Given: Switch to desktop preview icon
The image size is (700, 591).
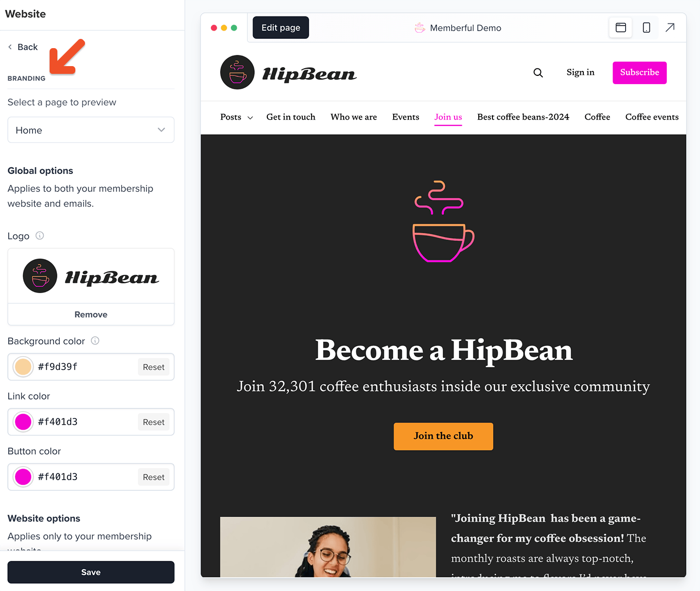Looking at the screenshot, I should tap(621, 28).
